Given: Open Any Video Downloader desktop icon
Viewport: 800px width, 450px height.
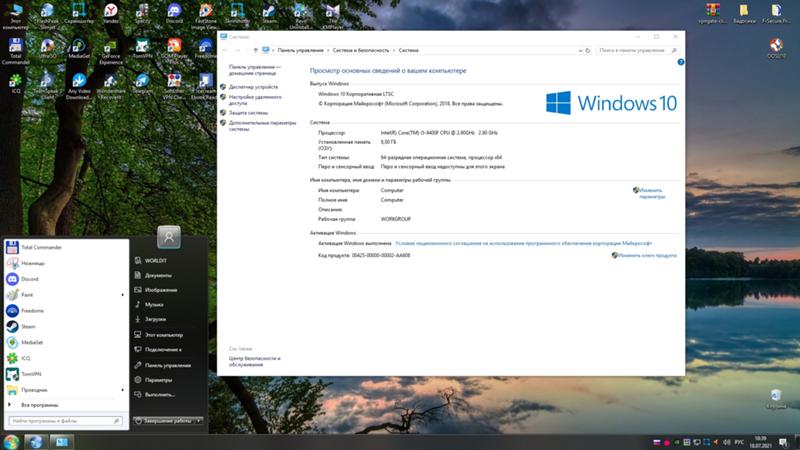Looking at the screenshot, I should point(79,87).
